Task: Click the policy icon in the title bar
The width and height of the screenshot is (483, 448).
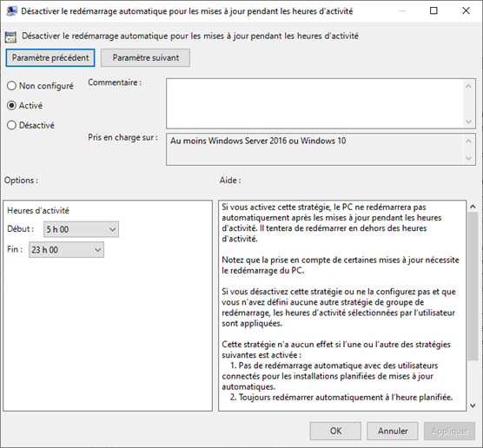Action: point(11,11)
